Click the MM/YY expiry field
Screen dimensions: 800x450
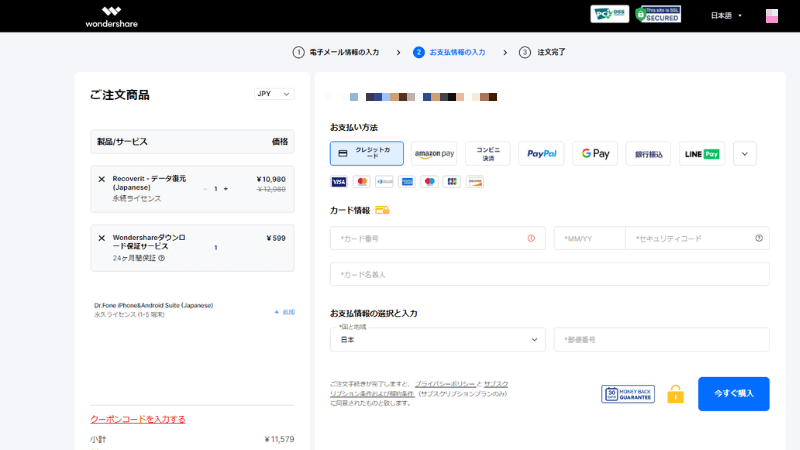pyautogui.click(x=589, y=238)
